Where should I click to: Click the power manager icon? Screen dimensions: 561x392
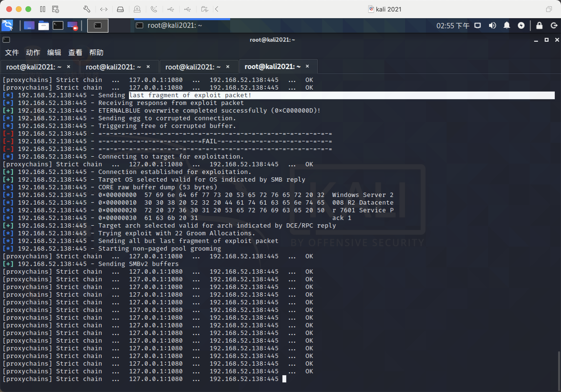521,25
